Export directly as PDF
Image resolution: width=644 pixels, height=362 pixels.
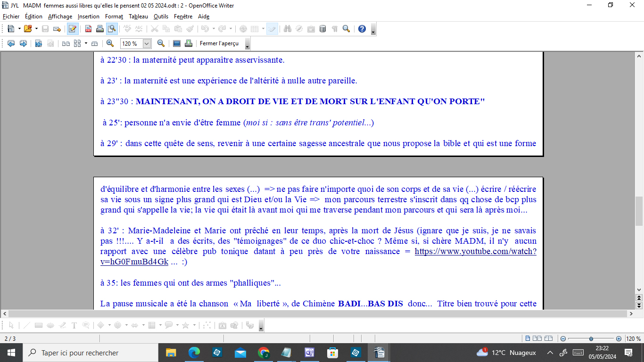coord(88,29)
